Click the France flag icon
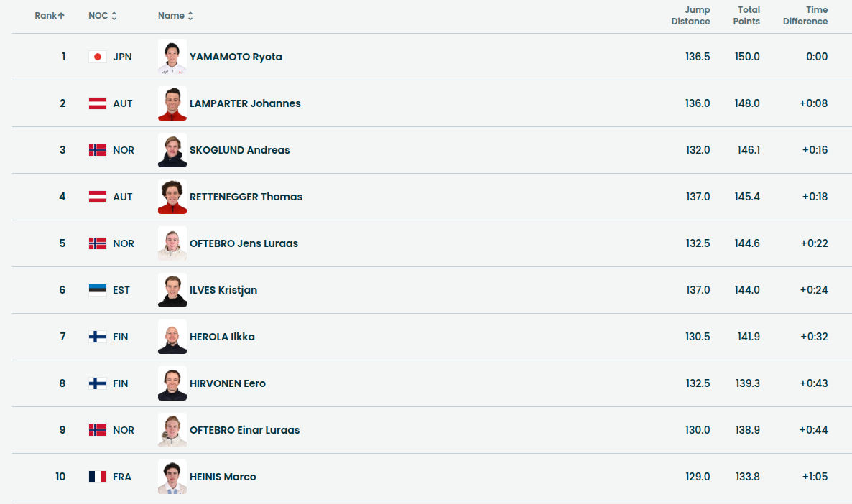Viewport: 852px width, 504px height. [98, 477]
